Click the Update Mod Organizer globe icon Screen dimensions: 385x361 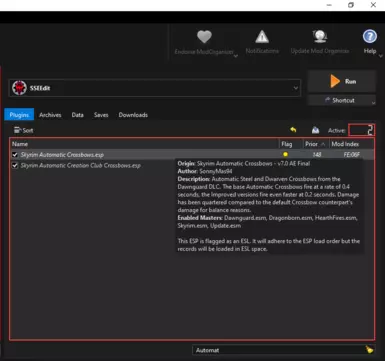pyautogui.click(x=320, y=37)
